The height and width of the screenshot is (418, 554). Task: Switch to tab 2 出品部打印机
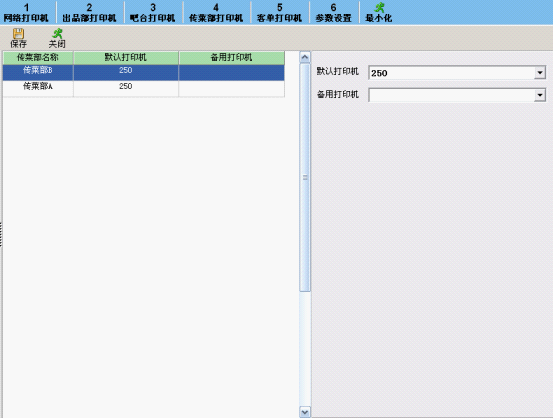click(89, 13)
